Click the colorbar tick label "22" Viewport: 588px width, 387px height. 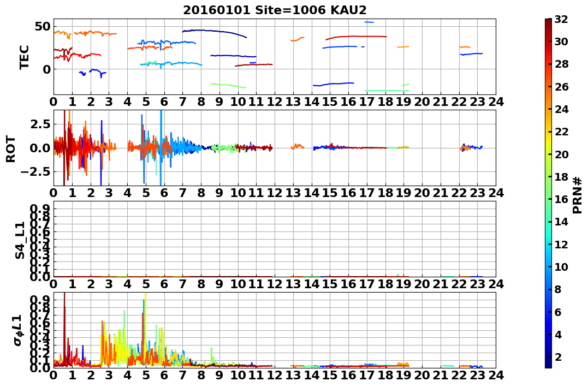coord(561,132)
